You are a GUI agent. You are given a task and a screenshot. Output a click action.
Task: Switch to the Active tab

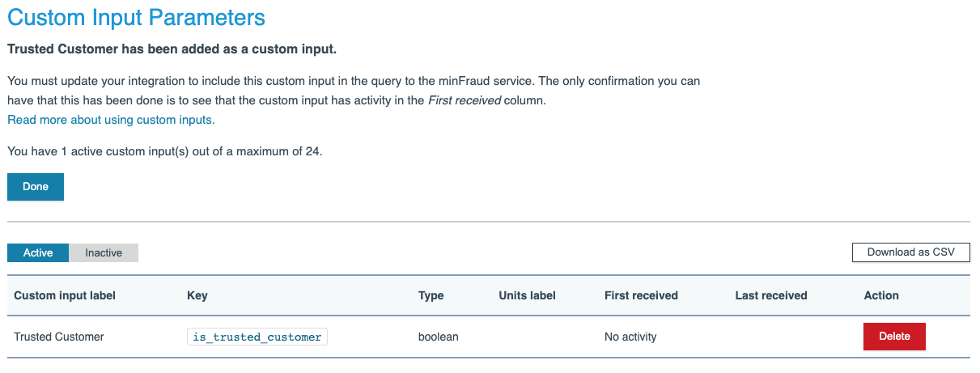tap(38, 252)
